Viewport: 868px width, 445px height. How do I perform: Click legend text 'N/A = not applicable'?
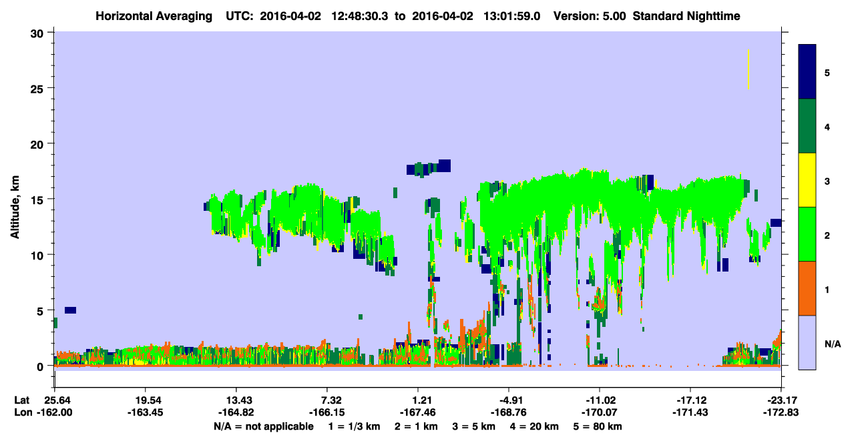click(263, 426)
